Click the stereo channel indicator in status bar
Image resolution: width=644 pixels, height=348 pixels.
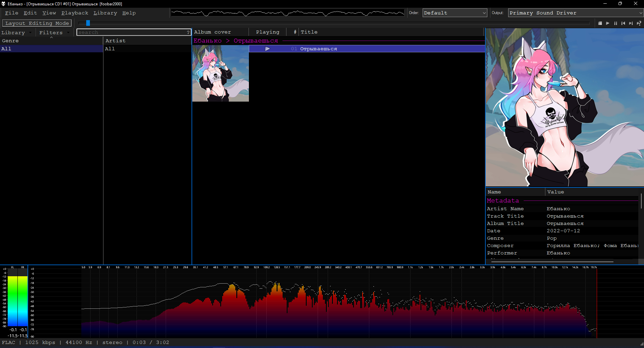pos(112,343)
